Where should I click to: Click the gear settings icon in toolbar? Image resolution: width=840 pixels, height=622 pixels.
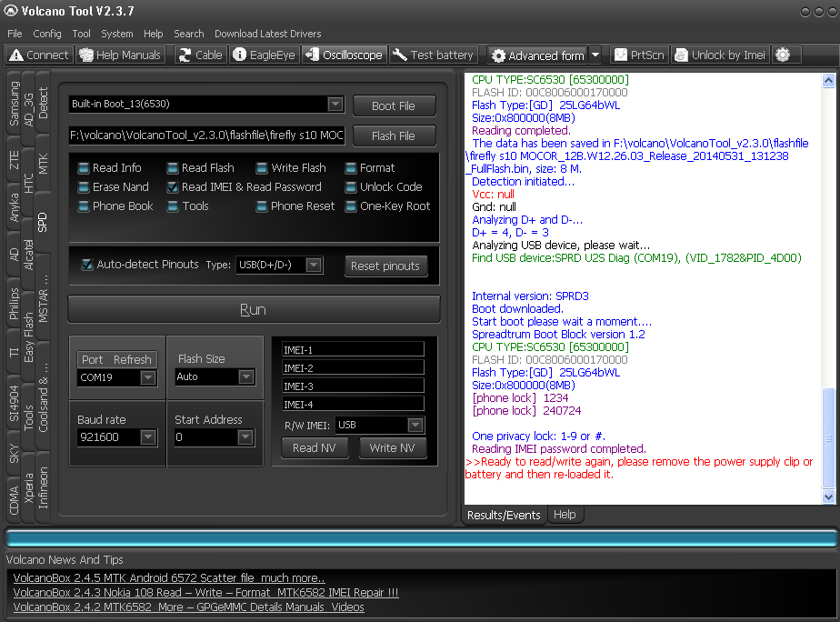tap(783, 55)
